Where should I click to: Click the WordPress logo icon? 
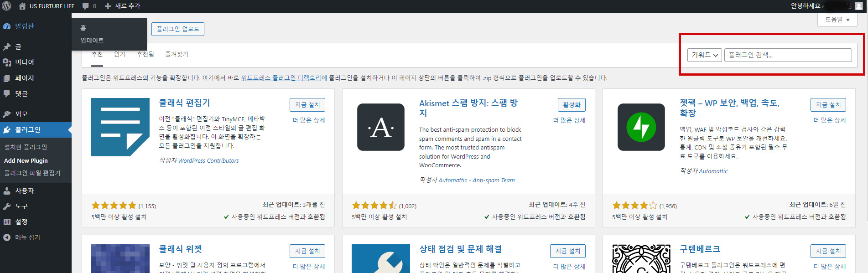tap(6, 6)
